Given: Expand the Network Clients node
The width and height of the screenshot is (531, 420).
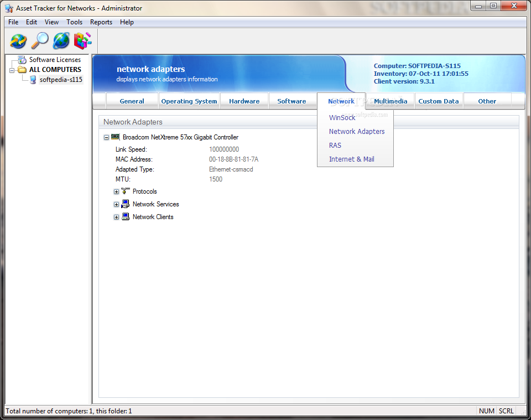Looking at the screenshot, I should pos(116,217).
